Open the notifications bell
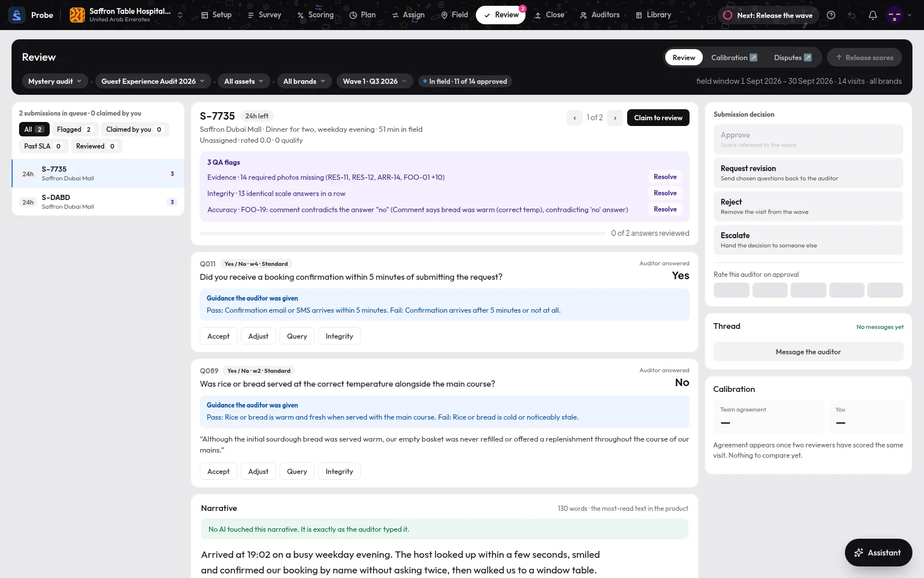Viewport: 924px width, 578px height. 873,15
